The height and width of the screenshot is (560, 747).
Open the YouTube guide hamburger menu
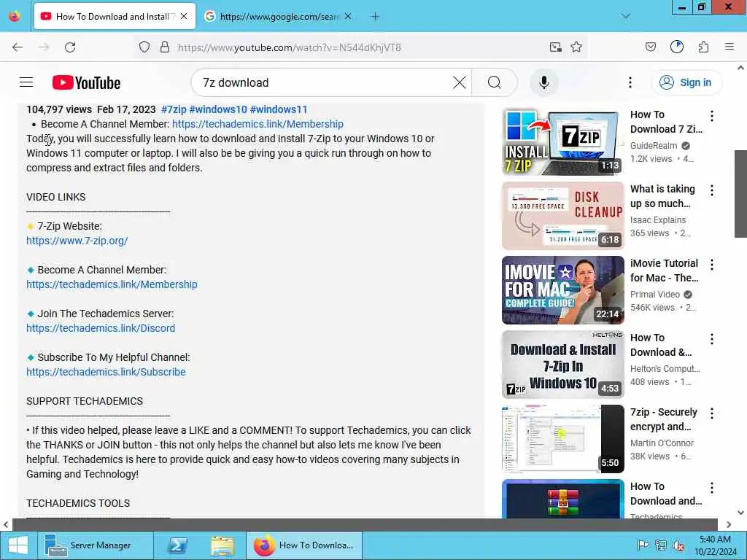click(26, 82)
